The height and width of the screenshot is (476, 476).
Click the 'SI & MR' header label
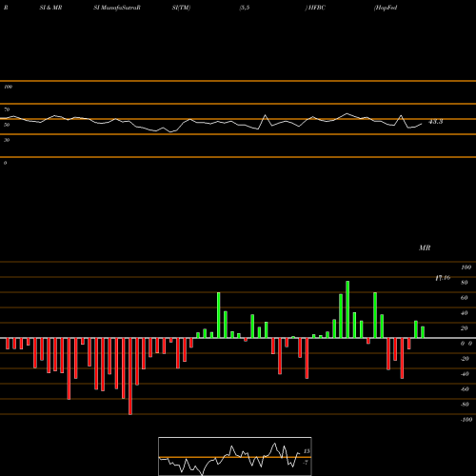pyautogui.click(x=50, y=8)
